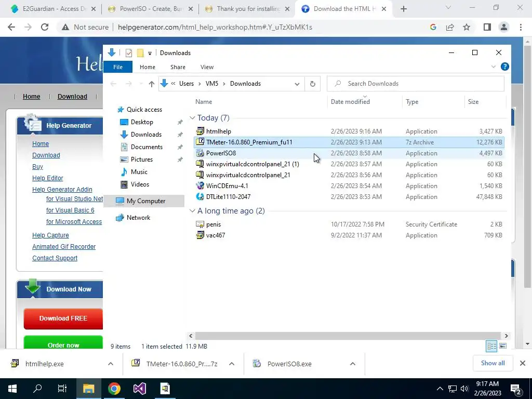Open Visual Studio from taskbar
The height and width of the screenshot is (399, 532).
[139, 389]
